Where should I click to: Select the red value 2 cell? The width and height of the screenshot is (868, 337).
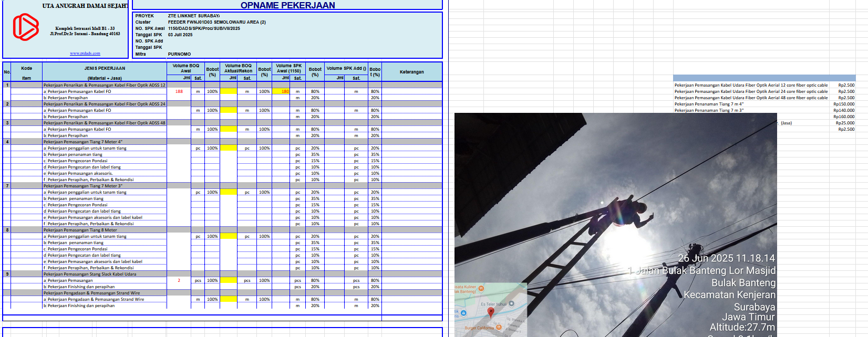tap(179, 280)
